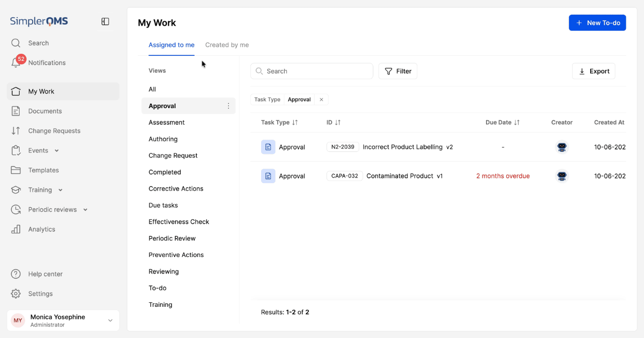644x338 pixels.
Task: Collapse the sidebar with the panel icon
Action: point(105,22)
